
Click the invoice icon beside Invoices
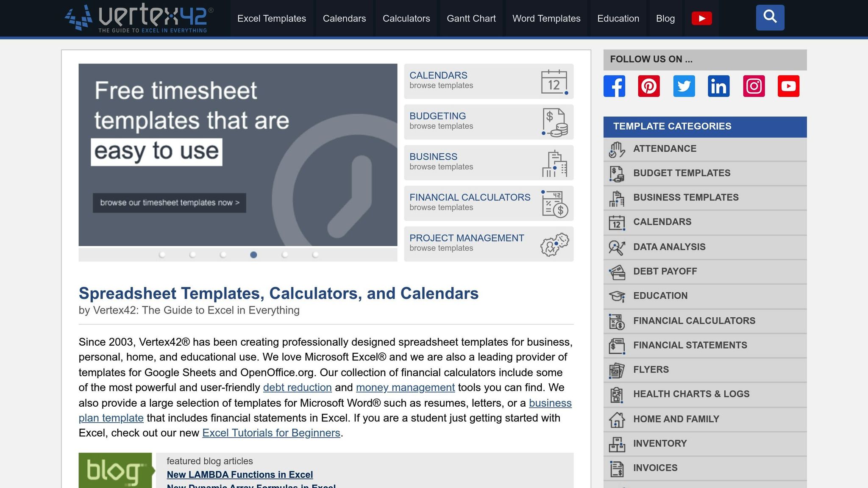(x=617, y=469)
